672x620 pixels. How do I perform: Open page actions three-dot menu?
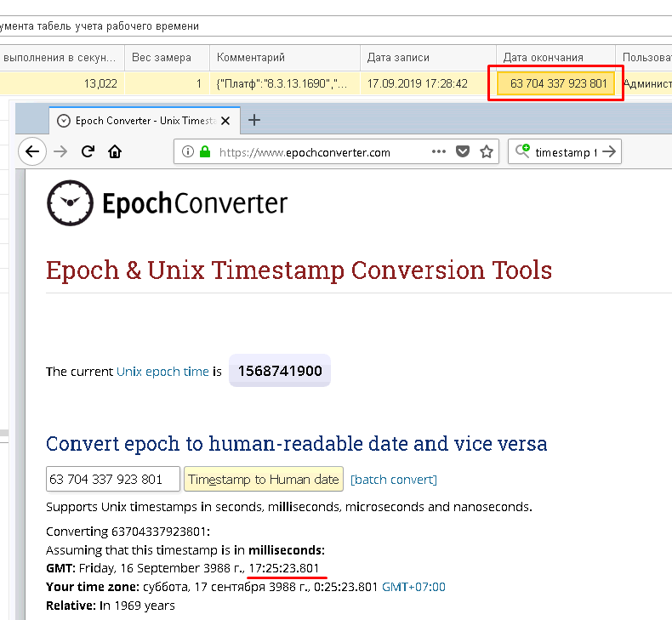438,152
